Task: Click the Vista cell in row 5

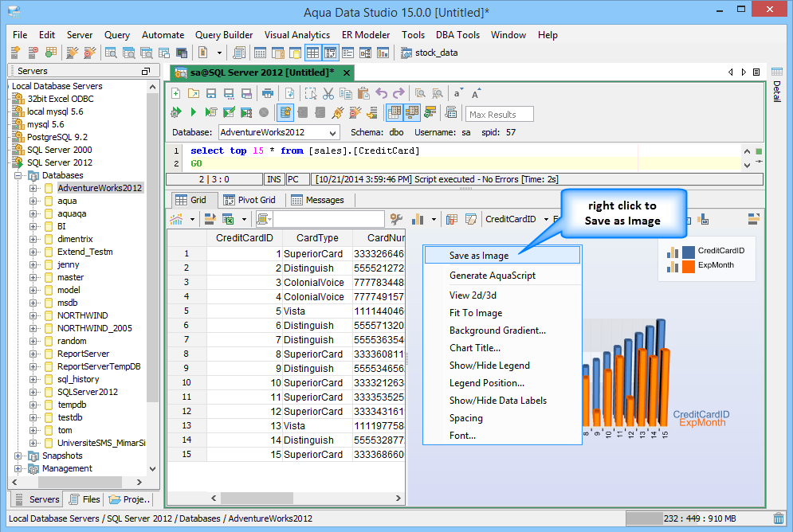Action: (x=317, y=311)
